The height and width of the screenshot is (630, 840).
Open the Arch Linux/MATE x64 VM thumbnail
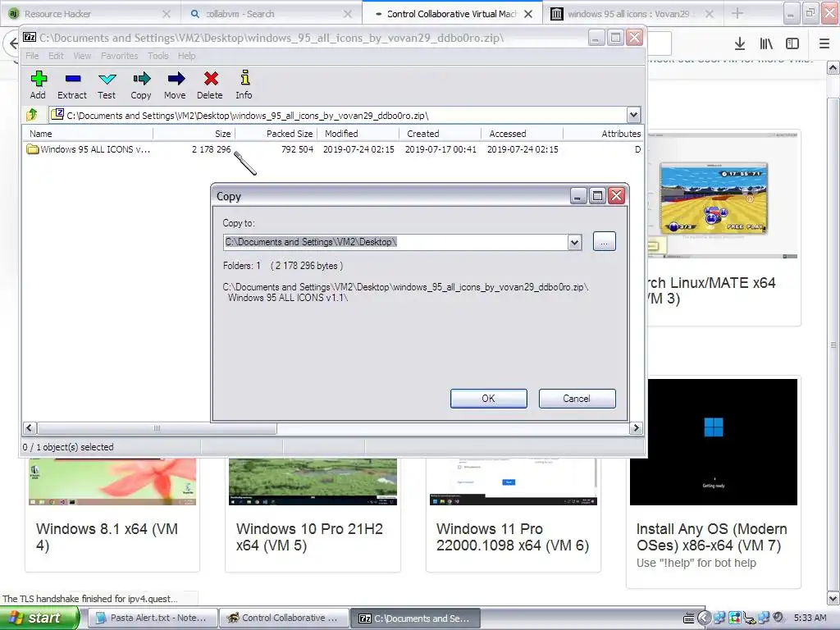point(724,195)
